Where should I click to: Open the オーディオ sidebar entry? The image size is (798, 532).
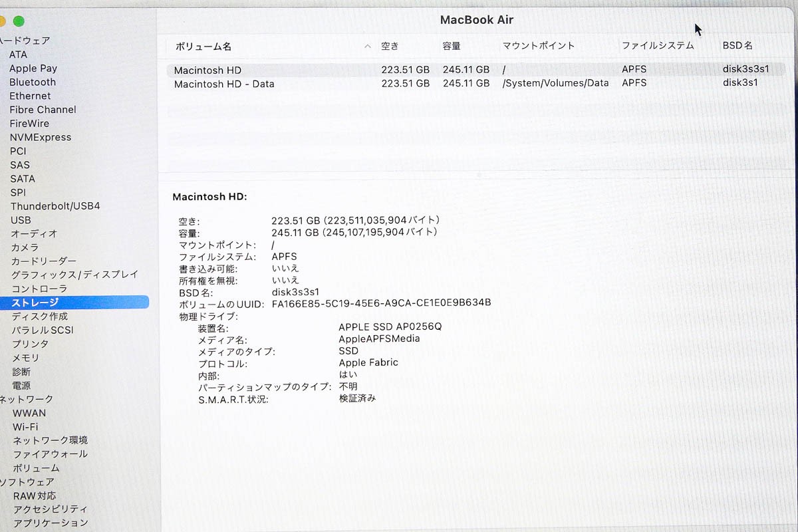click(x=35, y=234)
